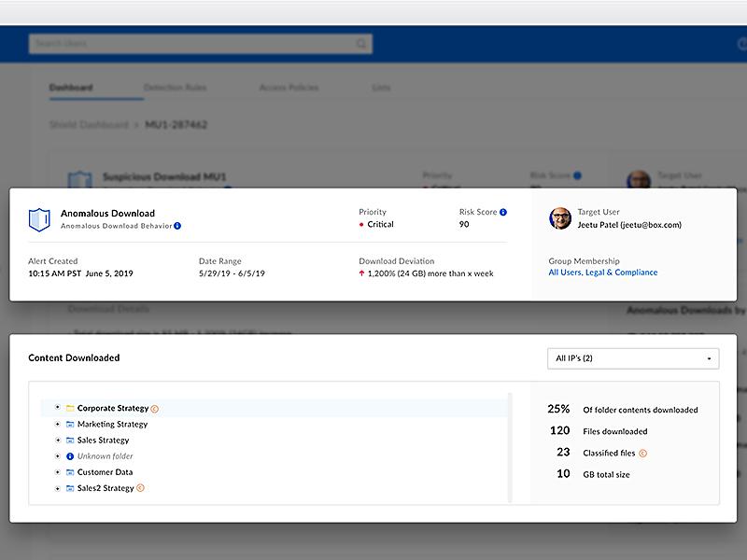The height and width of the screenshot is (560, 747).
Task: Open the Detection Rules tab
Action: click(175, 88)
